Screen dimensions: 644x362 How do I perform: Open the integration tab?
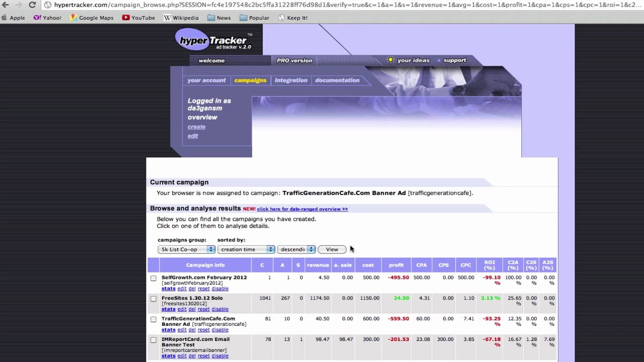coord(291,80)
